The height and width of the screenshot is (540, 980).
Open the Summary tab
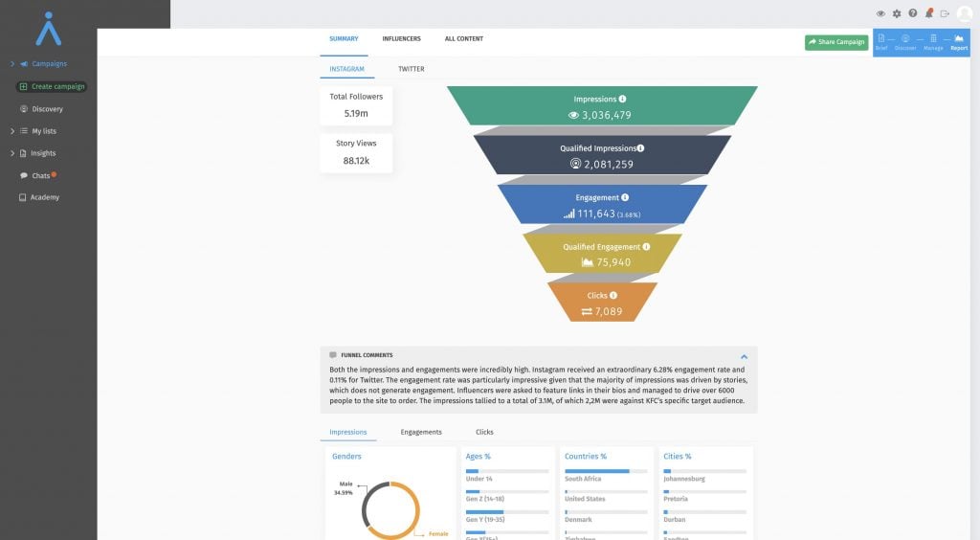[x=344, y=38]
